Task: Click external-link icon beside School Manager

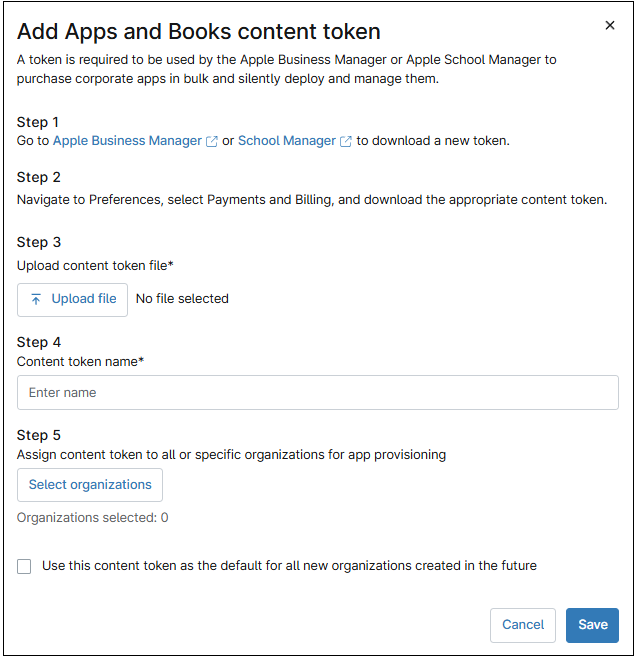Action: 346,142
